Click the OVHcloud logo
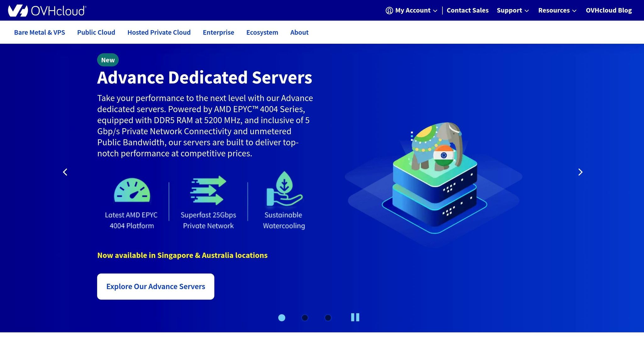The width and height of the screenshot is (644, 362). pyautogui.click(x=47, y=10)
